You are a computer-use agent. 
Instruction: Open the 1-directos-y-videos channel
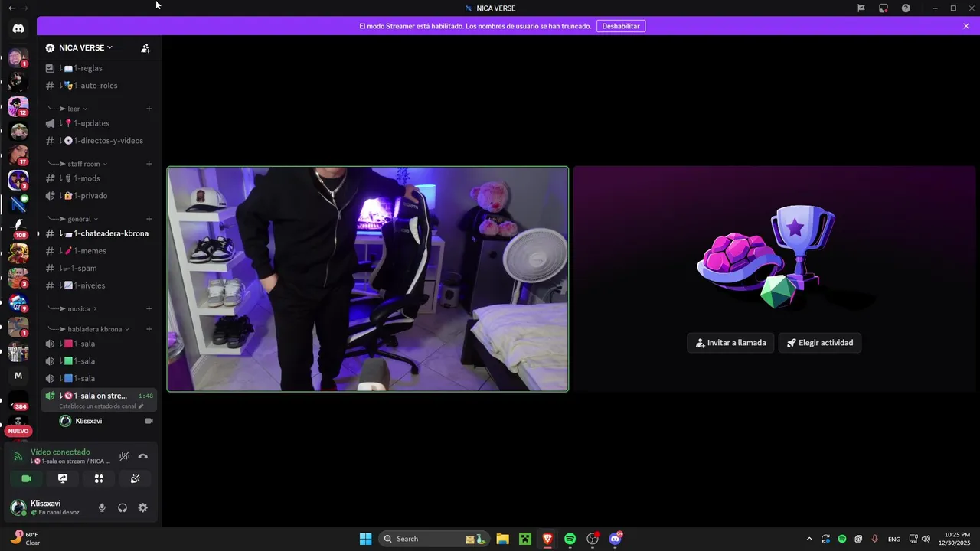click(100, 141)
